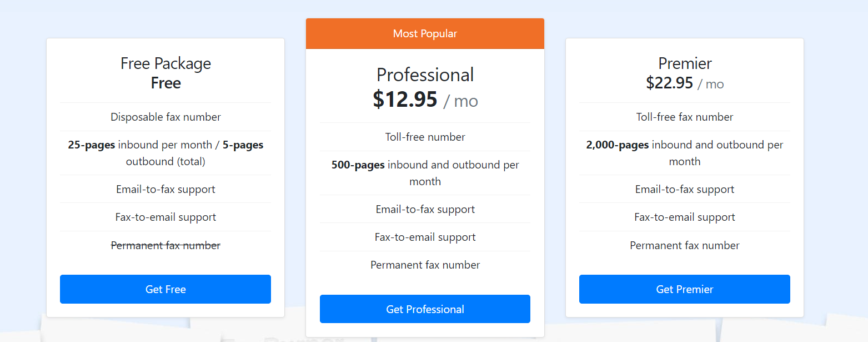This screenshot has height=342, width=868.
Task: Select the $22.95 price label
Action: [x=670, y=83]
